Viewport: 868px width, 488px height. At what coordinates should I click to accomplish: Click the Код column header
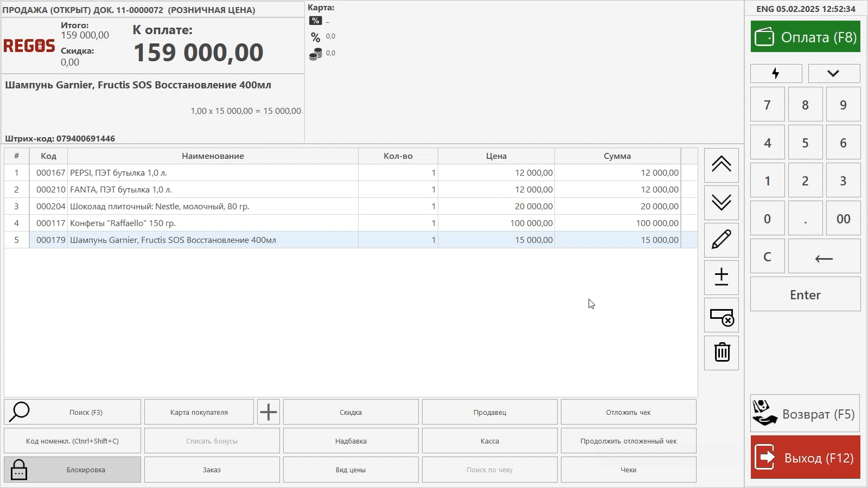pos(48,156)
